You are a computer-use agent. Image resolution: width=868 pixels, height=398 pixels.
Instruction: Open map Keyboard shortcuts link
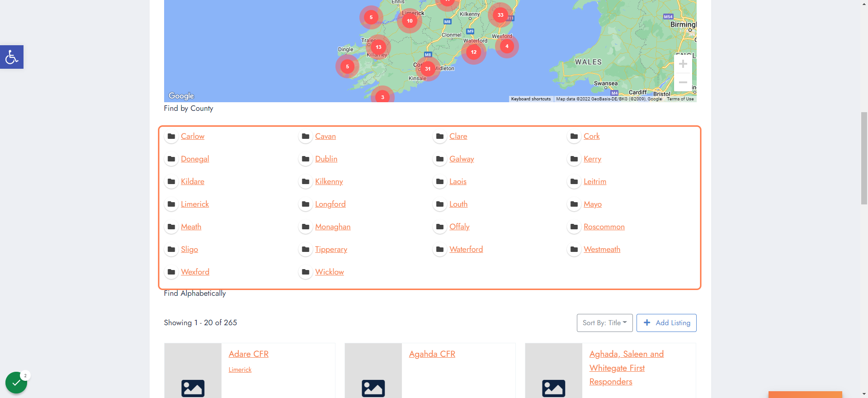point(531,99)
